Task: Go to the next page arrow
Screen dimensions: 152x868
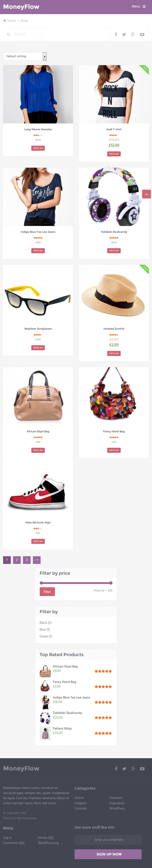Action: (x=37, y=560)
